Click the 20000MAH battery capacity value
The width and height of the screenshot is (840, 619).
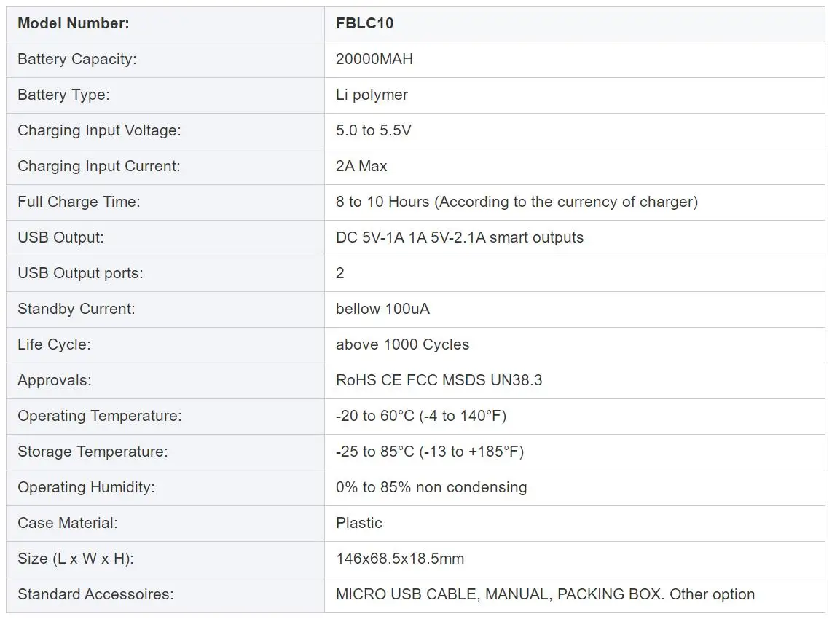(x=374, y=59)
